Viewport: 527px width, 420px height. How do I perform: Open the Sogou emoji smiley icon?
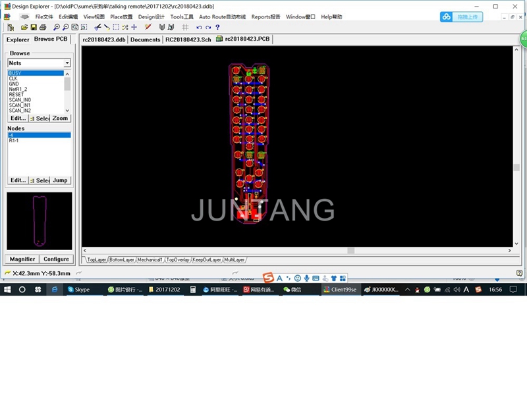point(298,278)
